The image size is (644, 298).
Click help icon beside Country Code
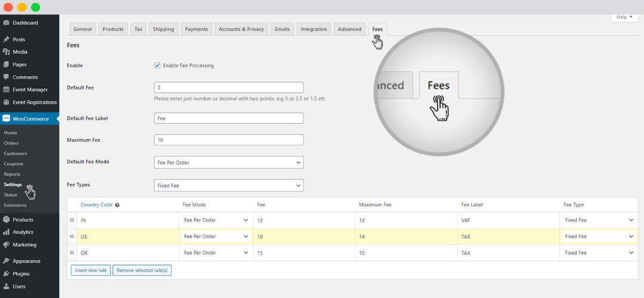pos(117,205)
